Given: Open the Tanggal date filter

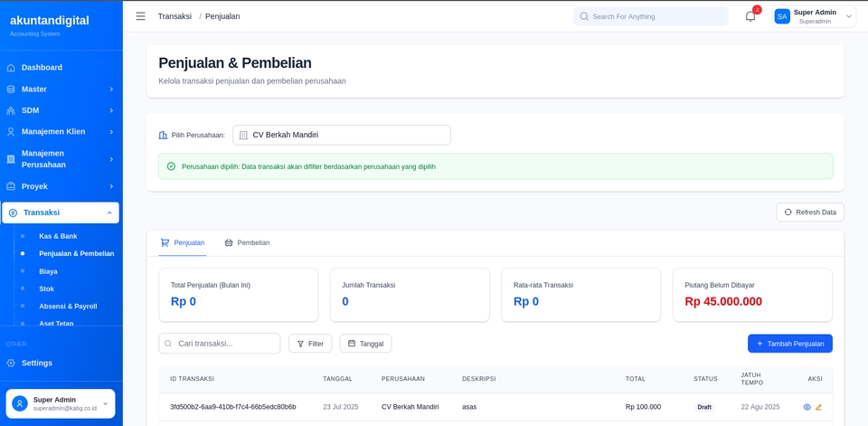Looking at the screenshot, I should click(365, 344).
